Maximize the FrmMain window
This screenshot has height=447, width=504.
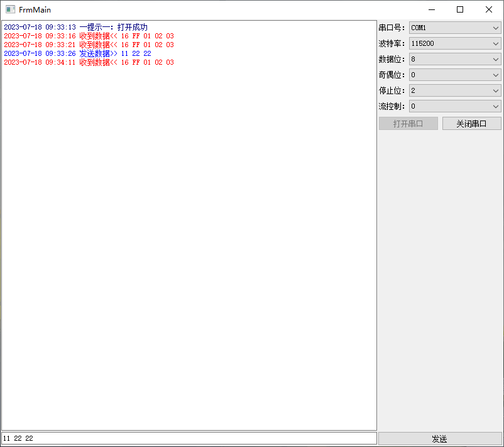point(460,9)
